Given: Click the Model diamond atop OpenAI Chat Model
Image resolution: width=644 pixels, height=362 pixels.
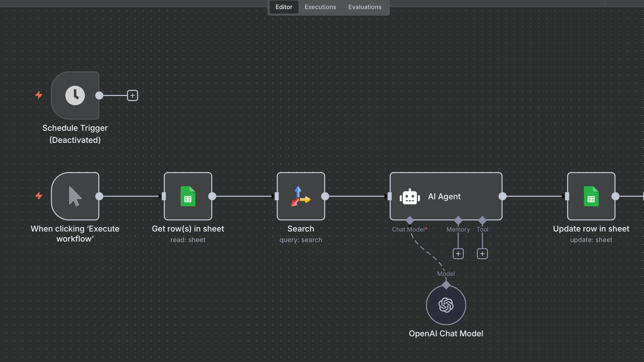Looking at the screenshot, I should pyautogui.click(x=446, y=285).
